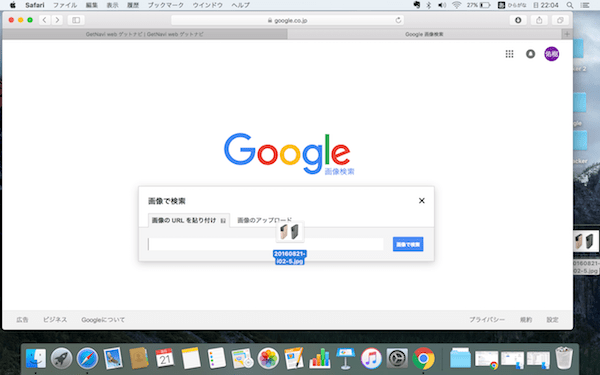
Task: Open the 表示 menu
Action: pos(112,5)
